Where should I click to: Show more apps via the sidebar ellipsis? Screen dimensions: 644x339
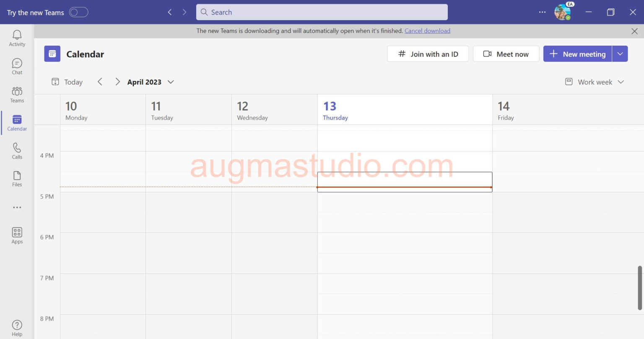point(17,207)
